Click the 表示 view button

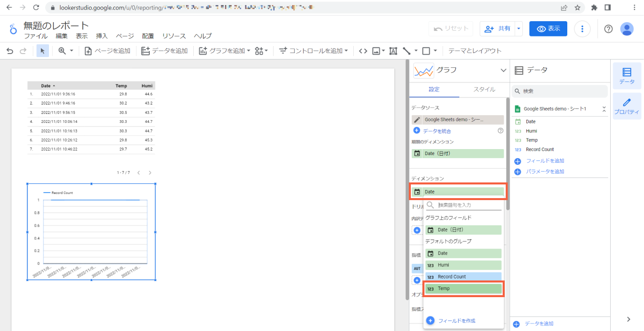point(548,28)
